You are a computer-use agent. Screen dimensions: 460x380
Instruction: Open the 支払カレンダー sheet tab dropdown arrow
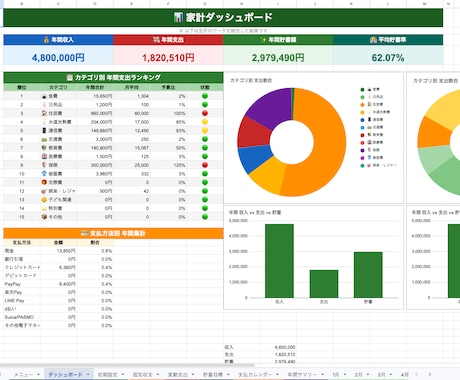coord(278,375)
